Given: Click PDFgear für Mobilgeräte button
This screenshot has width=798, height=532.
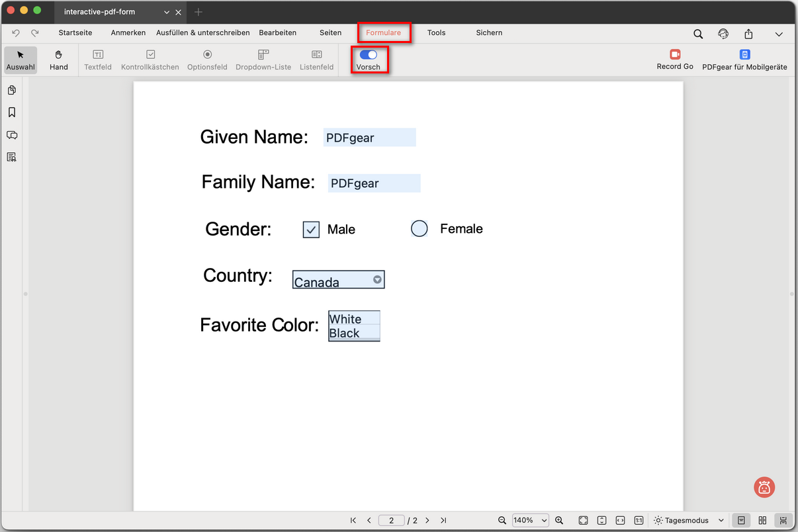Looking at the screenshot, I should (x=744, y=60).
